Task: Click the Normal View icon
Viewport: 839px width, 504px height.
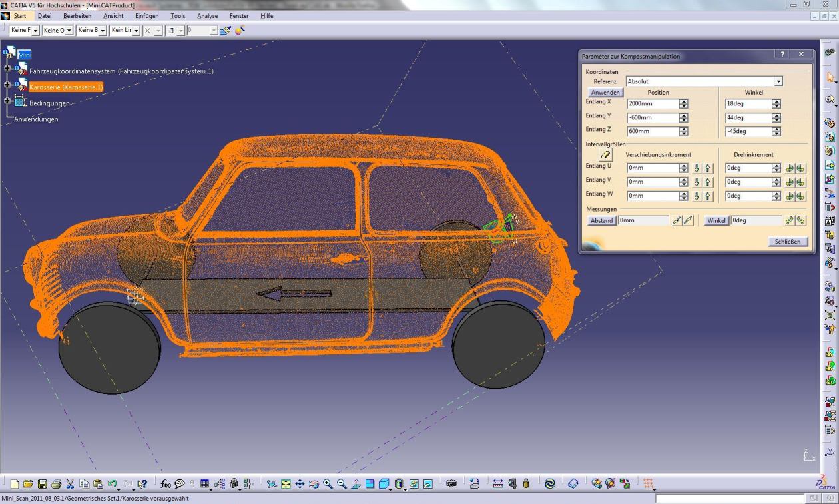Action: tap(356, 484)
